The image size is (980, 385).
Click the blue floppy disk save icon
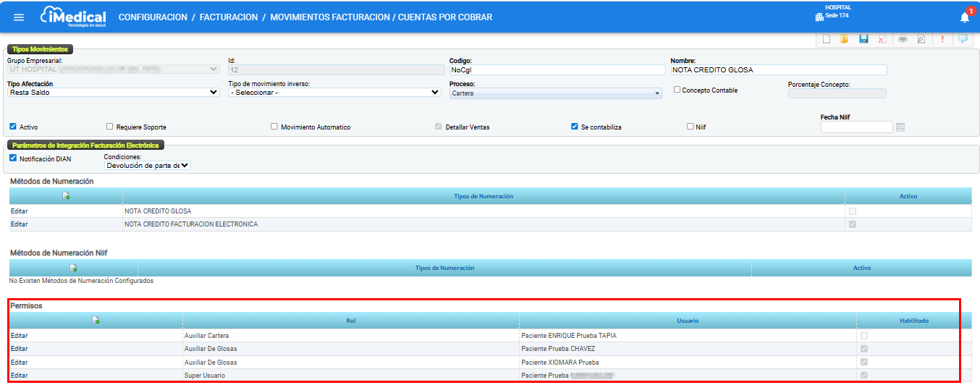point(863,40)
